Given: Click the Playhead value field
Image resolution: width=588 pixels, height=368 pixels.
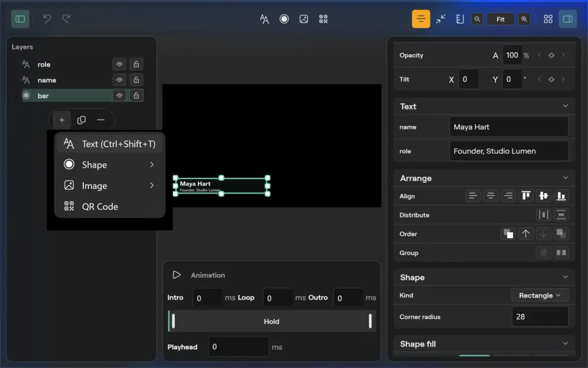Looking at the screenshot, I should point(238,347).
